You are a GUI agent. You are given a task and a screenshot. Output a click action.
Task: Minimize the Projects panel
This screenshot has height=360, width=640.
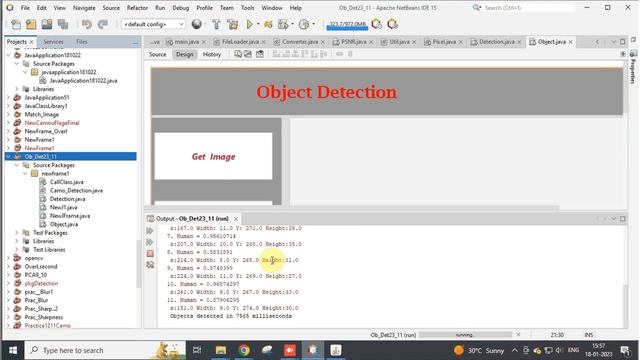click(135, 42)
